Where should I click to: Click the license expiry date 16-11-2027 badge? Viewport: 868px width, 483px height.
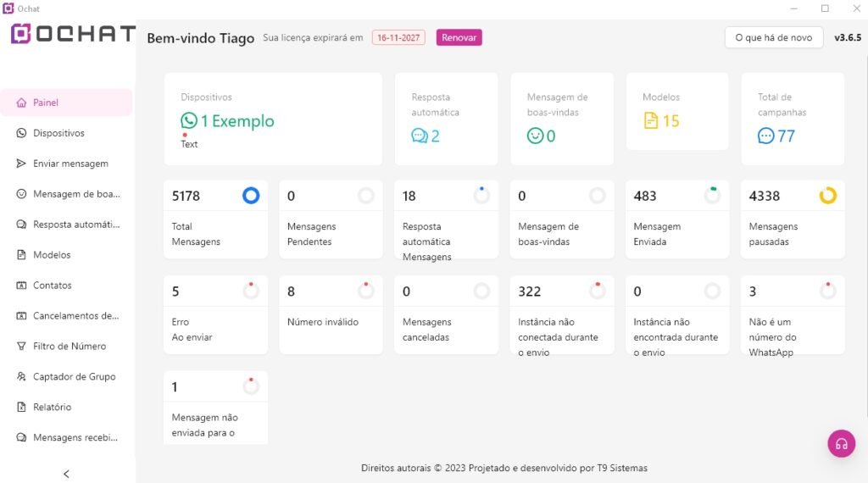coord(399,38)
